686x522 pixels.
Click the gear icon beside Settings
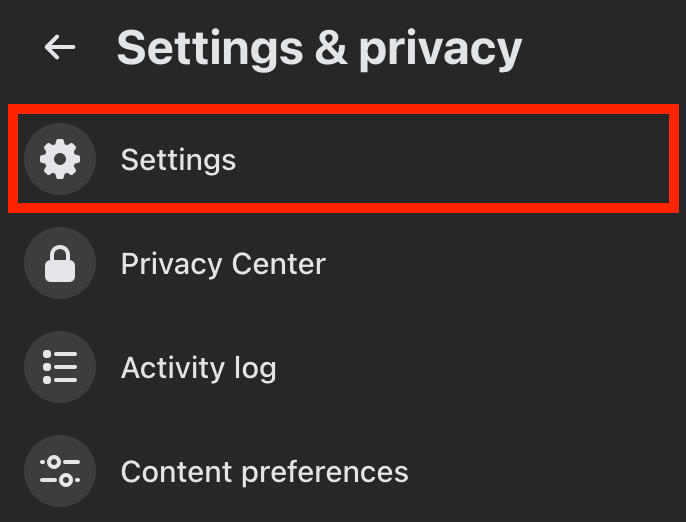click(x=60, y=159)
